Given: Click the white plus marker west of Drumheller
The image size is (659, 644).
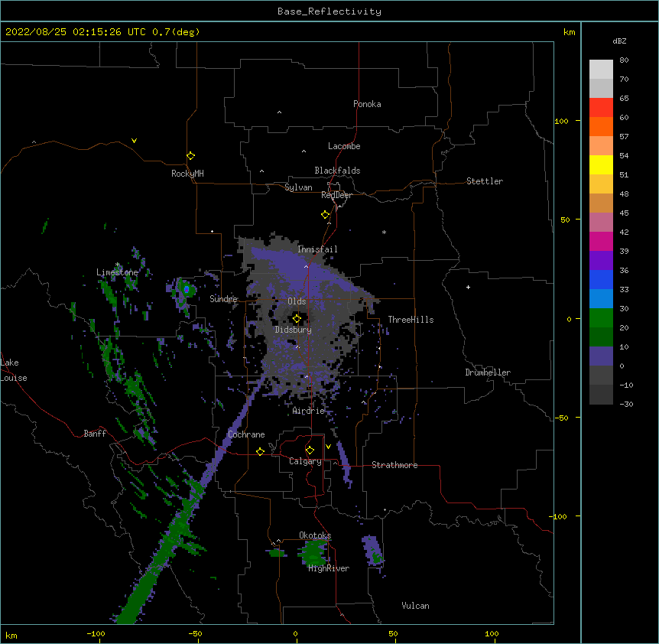Looking at the screenshot, I should (468, 287).
